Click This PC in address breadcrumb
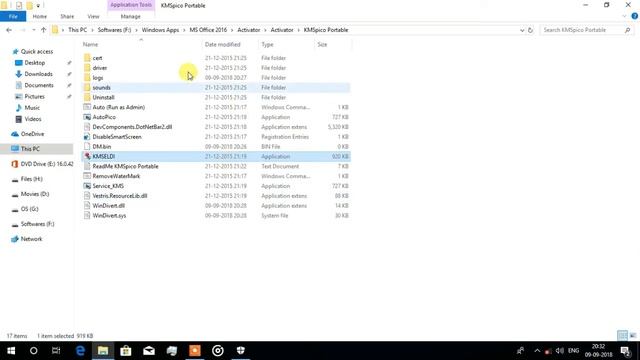 (x=78, y=30)
